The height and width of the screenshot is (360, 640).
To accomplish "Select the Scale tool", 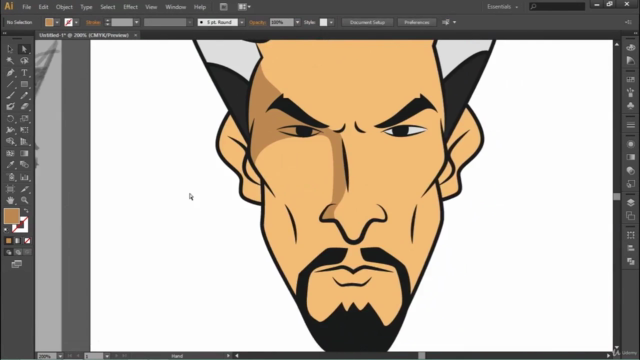I will pyautogui.click(x=24, y=119).
